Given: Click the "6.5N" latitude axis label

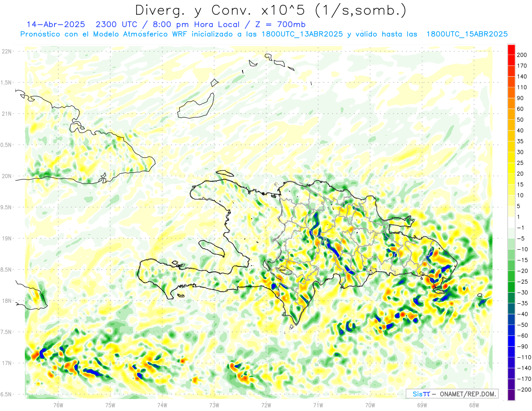Looking at the screenshot, I should (x=6, y=394).
